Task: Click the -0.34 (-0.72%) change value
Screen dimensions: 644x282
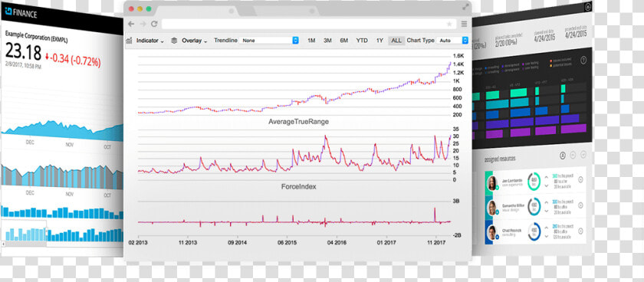Action: coord(73,60)
